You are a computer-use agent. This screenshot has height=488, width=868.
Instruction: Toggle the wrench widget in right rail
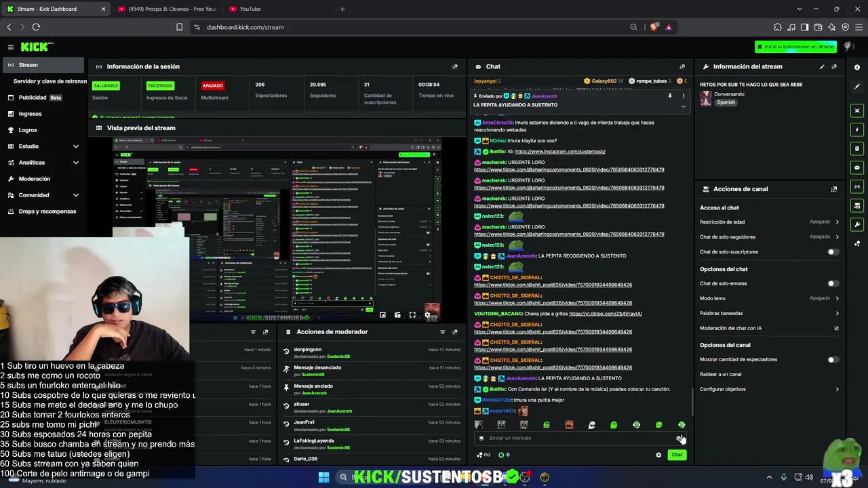(857, 224)
